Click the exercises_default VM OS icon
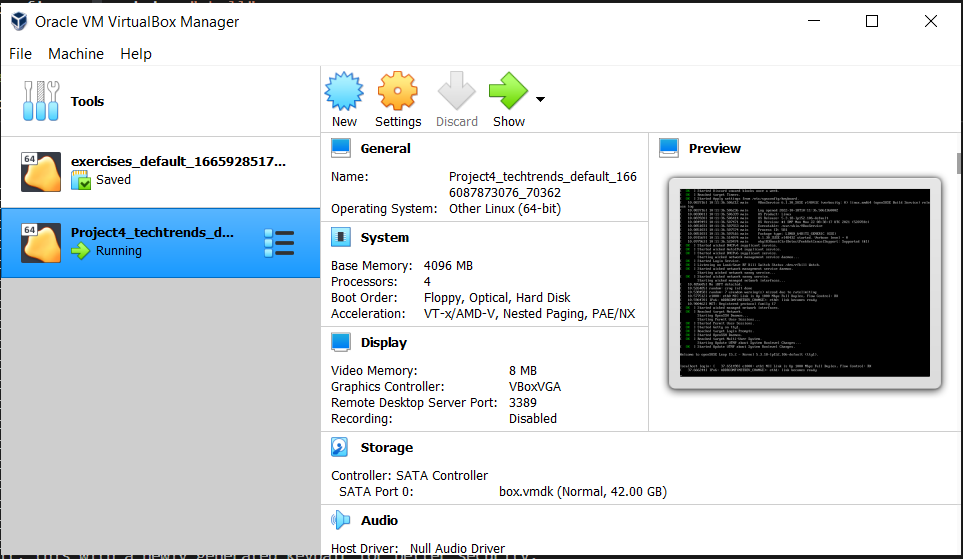Image resolution: width=963 pixels, height=559 pixels. pyautogui.click(x=41, y=172)
